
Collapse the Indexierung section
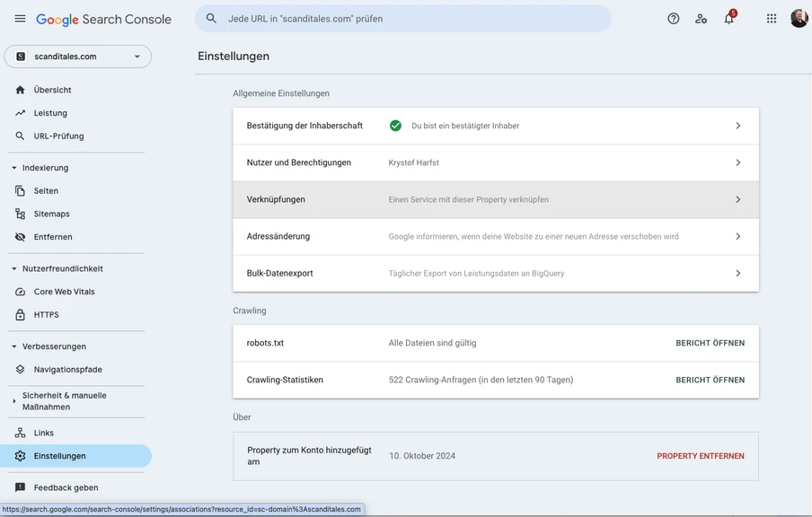click(x=14, y=168)
